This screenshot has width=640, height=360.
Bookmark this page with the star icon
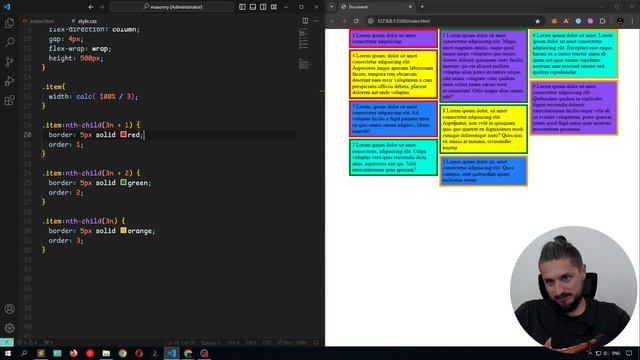coord(538,21)
